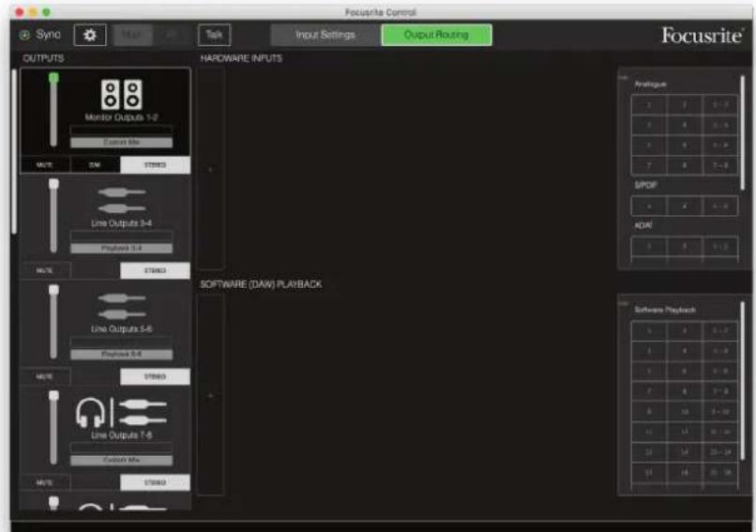Image resolution: width=756 pixels, height=532 pixels.
Task: Select Analogue stereo pair 3-4 cell
Action: [720, 125]
